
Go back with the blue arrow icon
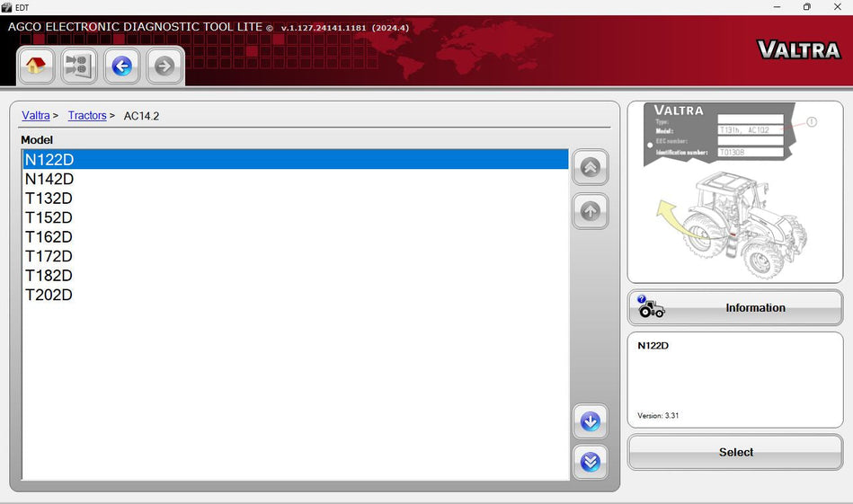121,66
